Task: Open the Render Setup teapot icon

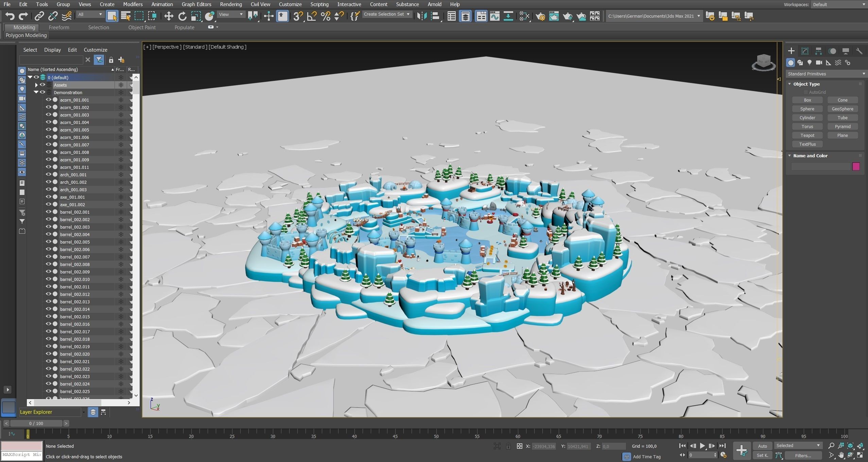Action: coord(540,16)
